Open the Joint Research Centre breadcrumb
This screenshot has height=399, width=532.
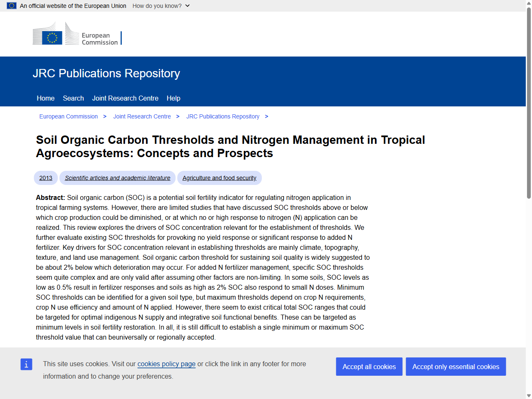[142, 116]
